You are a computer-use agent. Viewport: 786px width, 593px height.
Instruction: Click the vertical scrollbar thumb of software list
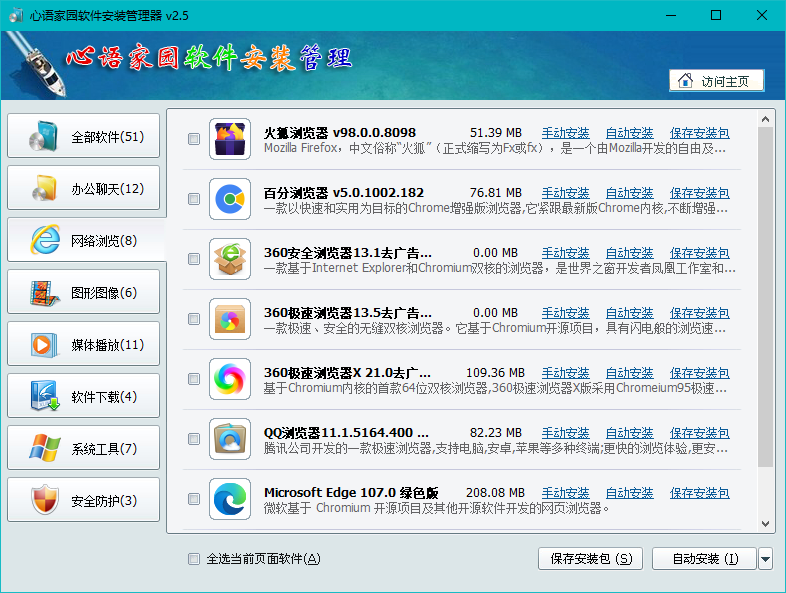coord(765,297)
